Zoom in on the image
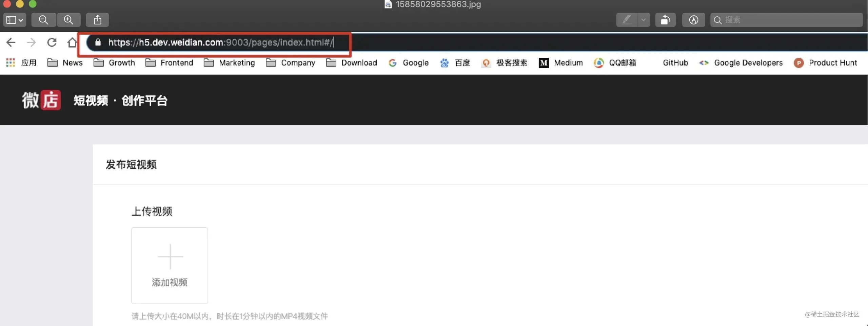This screenshot has width=868, height=326. click(x=69, y=20)
